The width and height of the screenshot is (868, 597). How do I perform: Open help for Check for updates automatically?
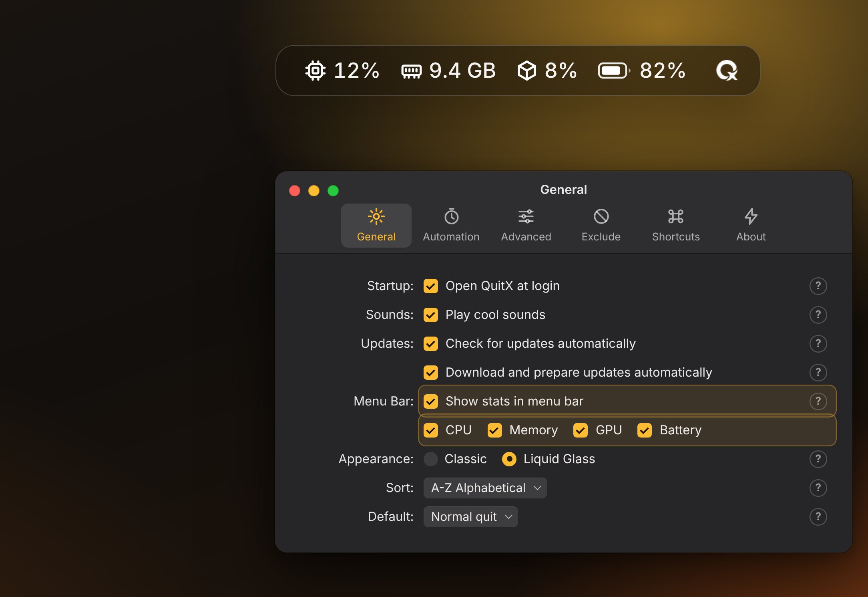point(818,344)
